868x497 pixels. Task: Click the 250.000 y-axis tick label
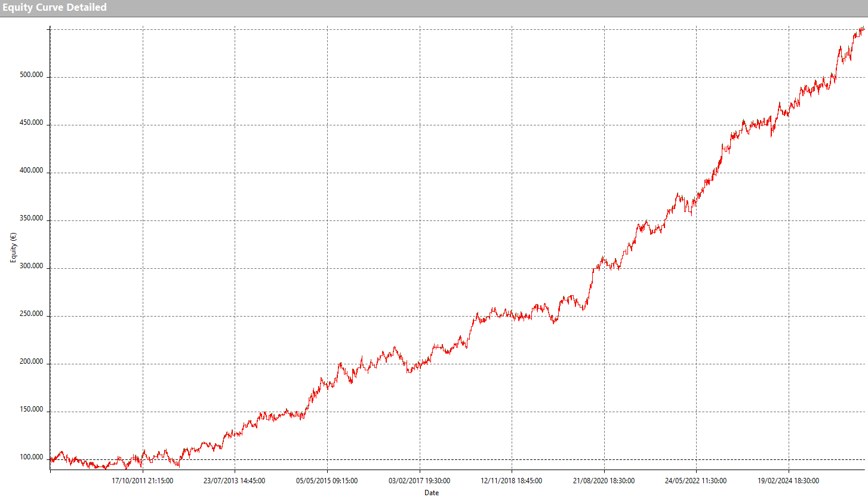[32, 315]
